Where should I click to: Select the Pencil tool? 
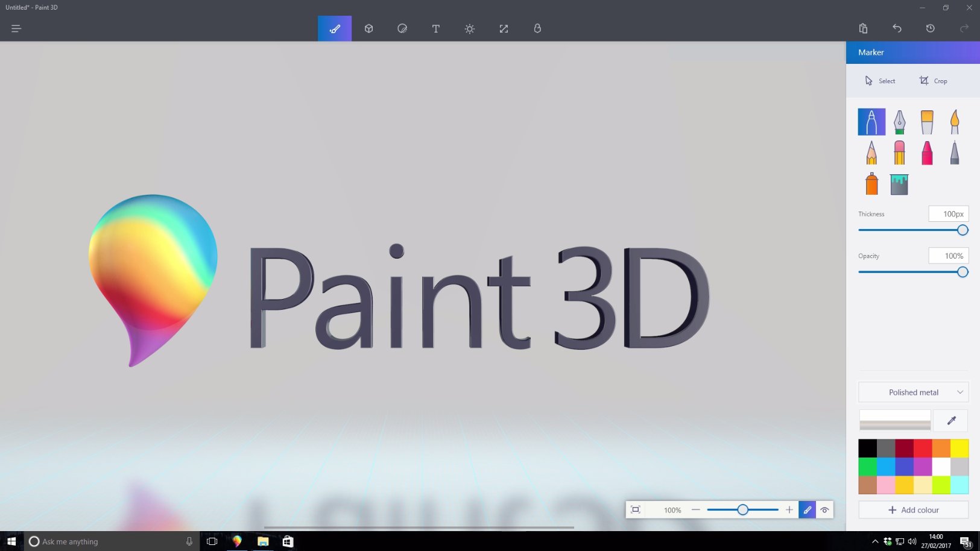(871, 153)
